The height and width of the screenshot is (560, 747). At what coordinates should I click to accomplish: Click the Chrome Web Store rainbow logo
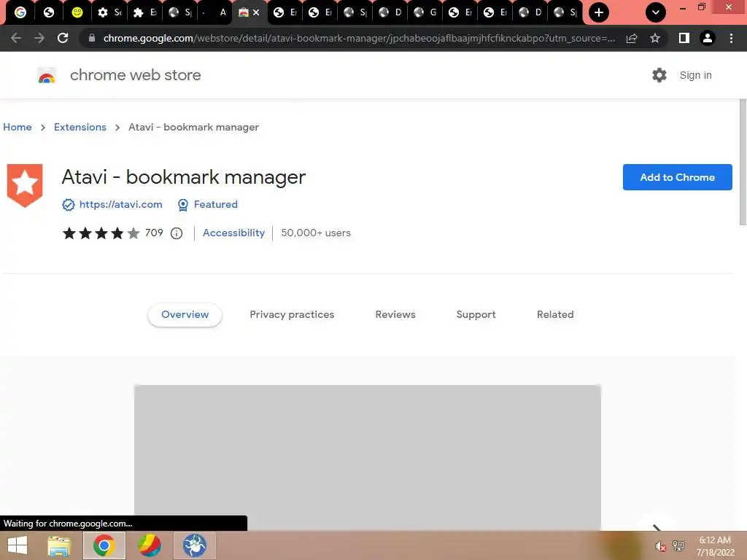click(x=47, y=75)
